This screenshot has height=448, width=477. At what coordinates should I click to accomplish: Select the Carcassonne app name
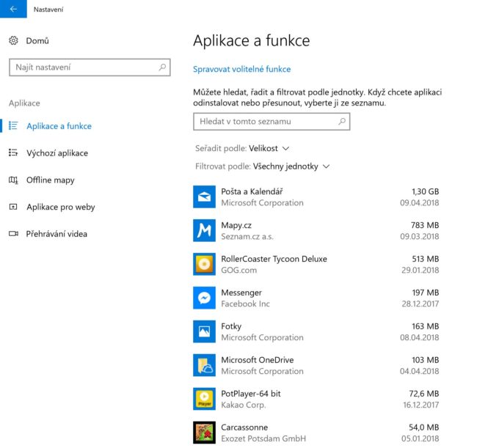pyautogui.click(x=244, y=427)
